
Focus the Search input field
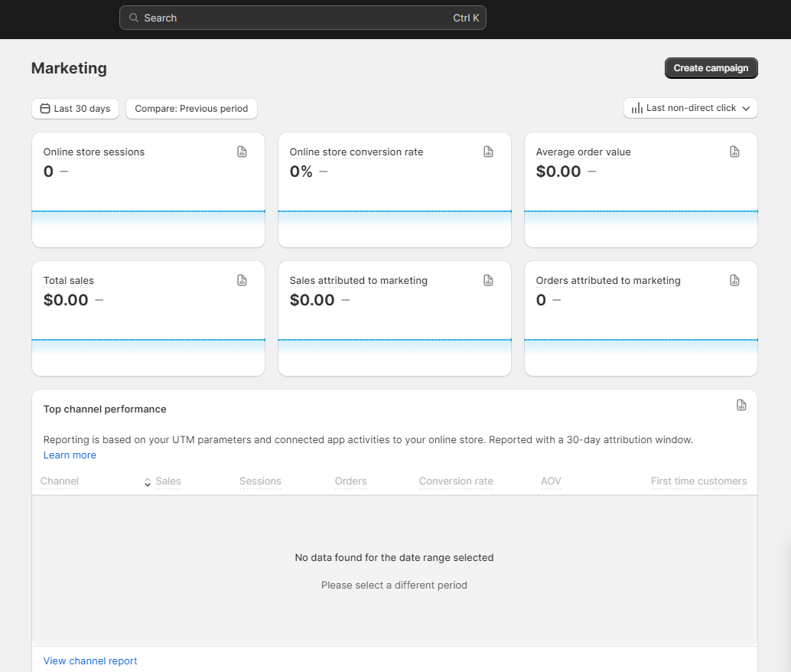click(303, 18)
